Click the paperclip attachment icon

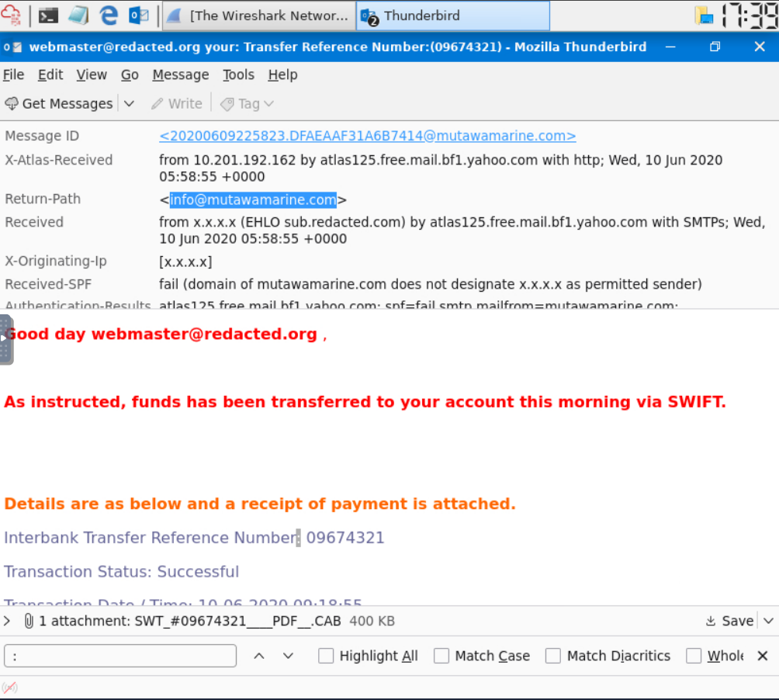pyautogui.click(x=29, y=621)
